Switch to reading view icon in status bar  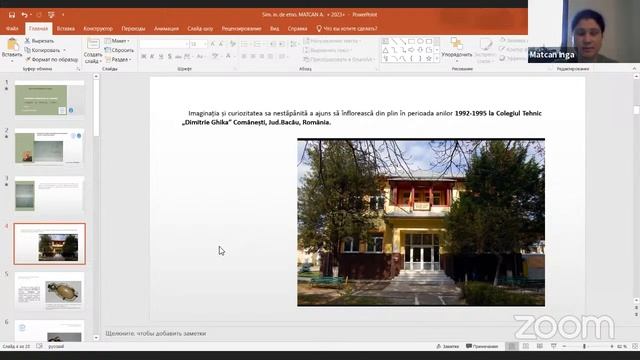point(540,346)
